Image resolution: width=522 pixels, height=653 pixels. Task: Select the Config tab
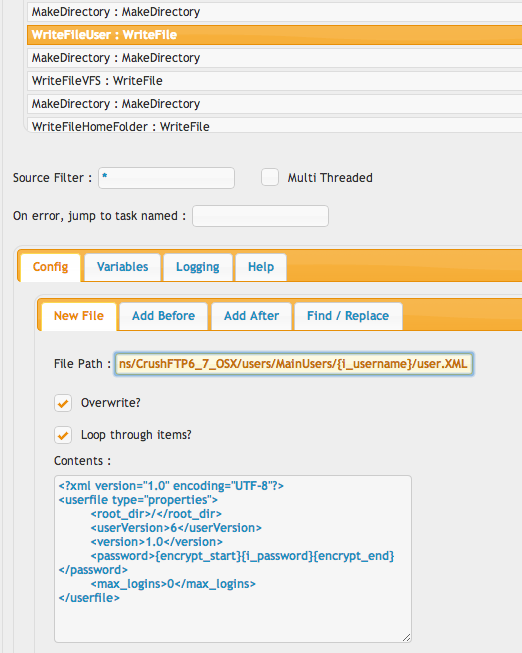pos(50,267)
